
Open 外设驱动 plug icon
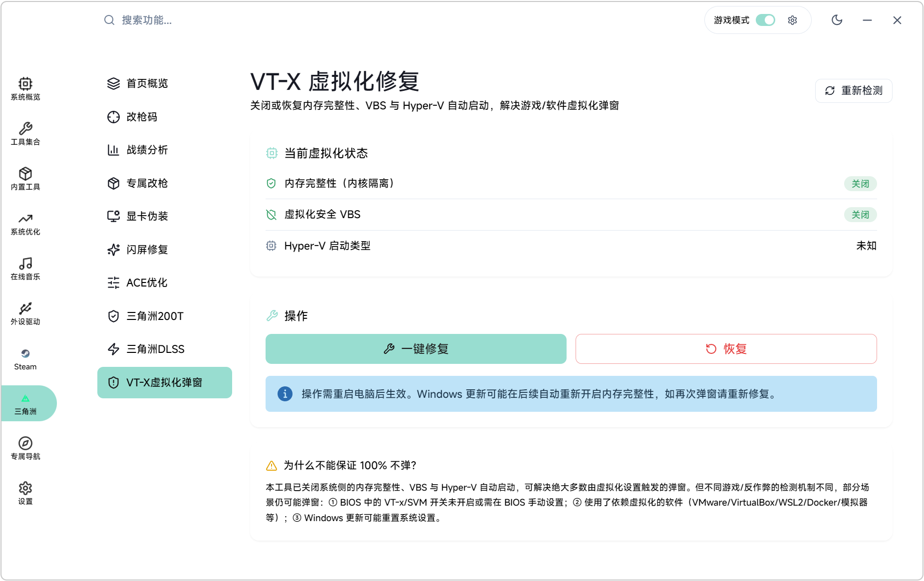[x=25, y=308]
